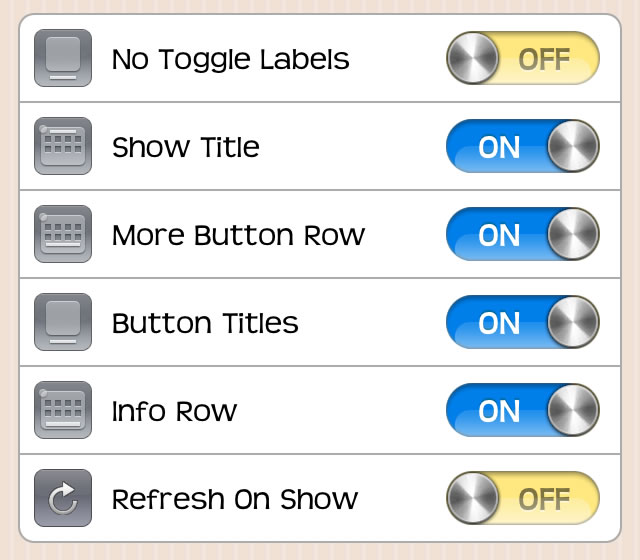Tap the "Button Titles" label text
Image resolution: width=640 pixels, height=560 pixels.
pos(205,323)
